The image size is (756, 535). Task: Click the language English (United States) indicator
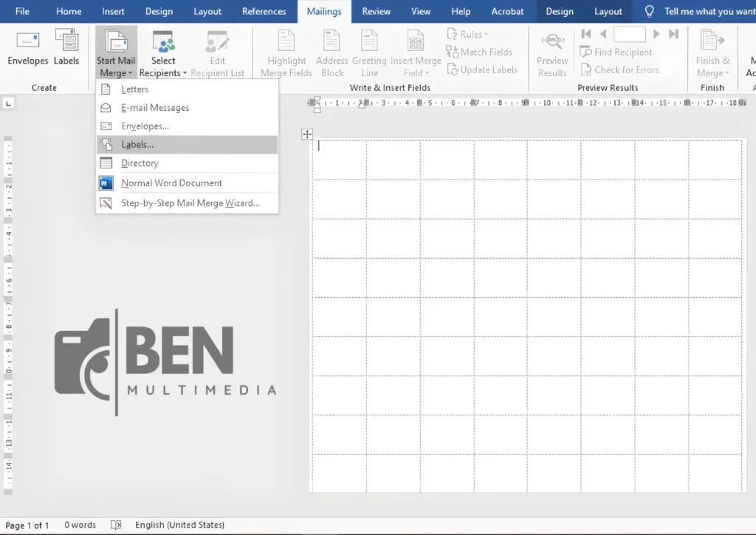[x=179, y=525]
